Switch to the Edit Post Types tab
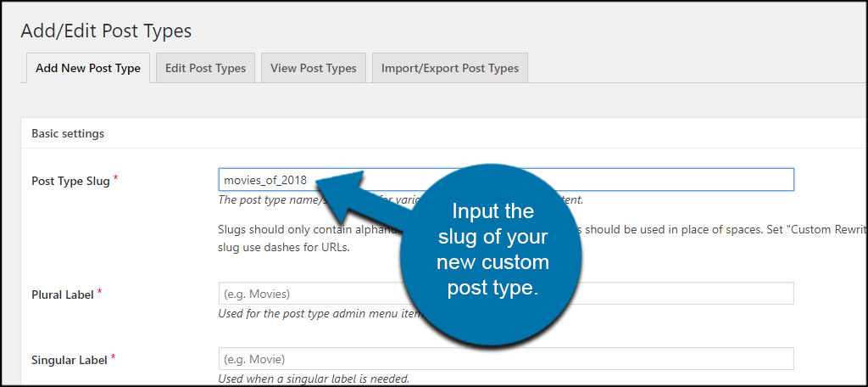This screenshot has width=868, height=387. click(205, 68)
